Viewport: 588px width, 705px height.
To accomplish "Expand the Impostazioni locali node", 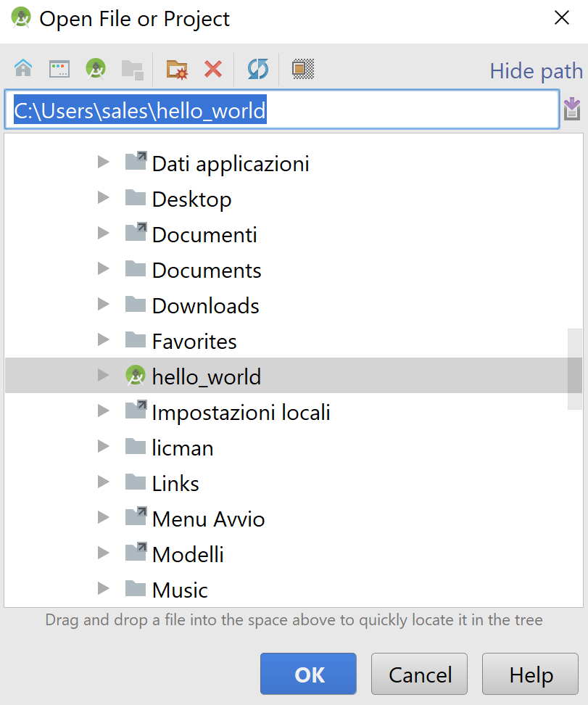I will (x=104, y=411).
